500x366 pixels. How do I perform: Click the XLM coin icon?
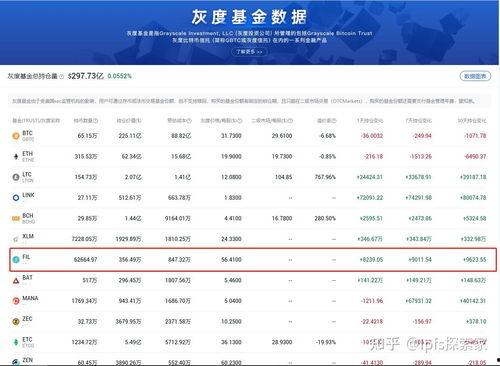pos(16,239)
